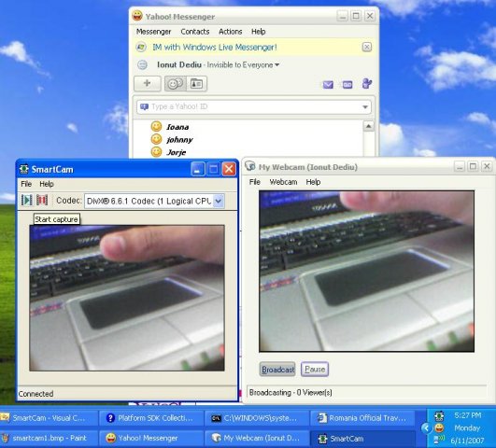Toggle the contact list smiley view button

coord(176,84)
